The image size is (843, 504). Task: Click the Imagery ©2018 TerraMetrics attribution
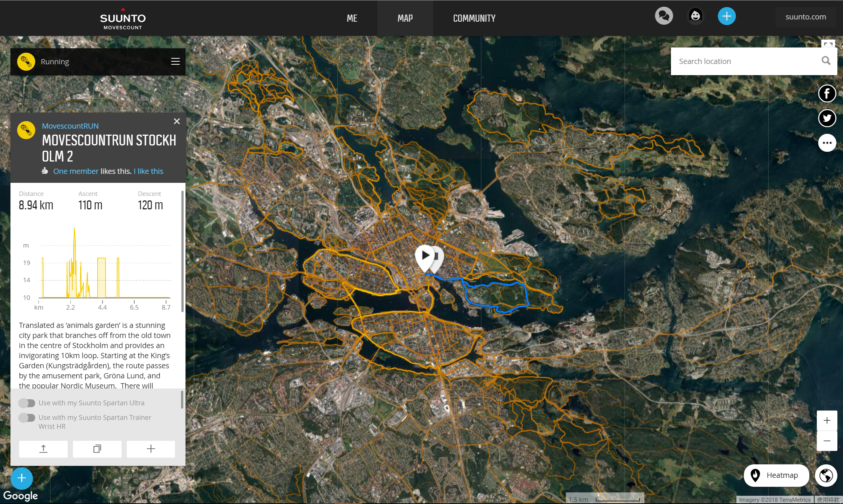click(775, 500)
